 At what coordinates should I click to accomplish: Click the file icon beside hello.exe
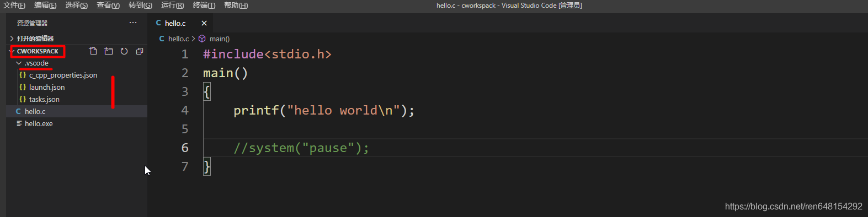(19, 123)
